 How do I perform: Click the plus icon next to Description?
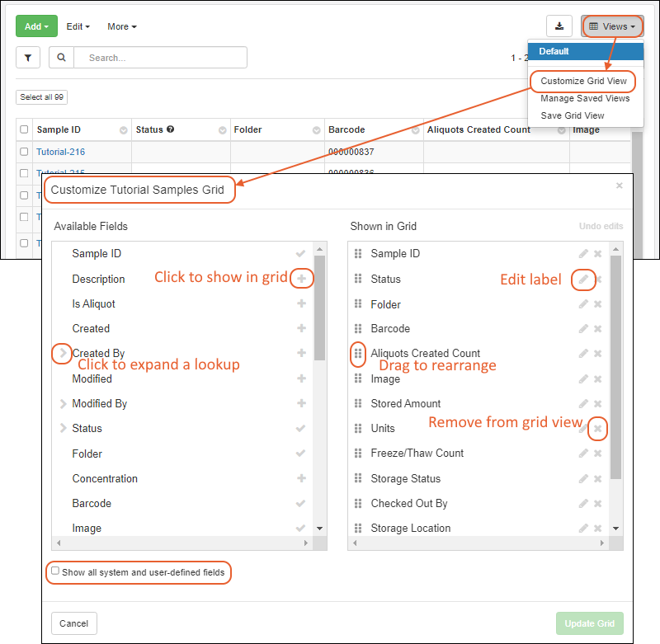[x=301, y=280]
